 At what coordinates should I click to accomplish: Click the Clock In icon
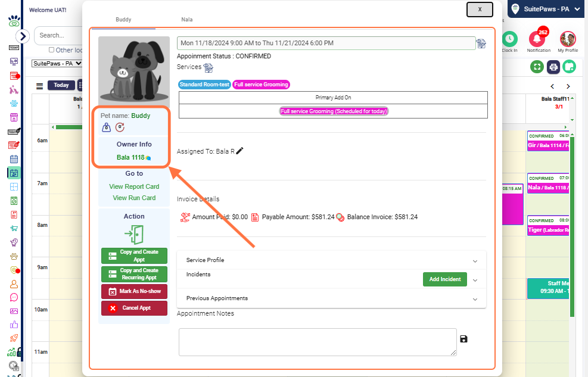pyautogui.click(x=509, y=39)
